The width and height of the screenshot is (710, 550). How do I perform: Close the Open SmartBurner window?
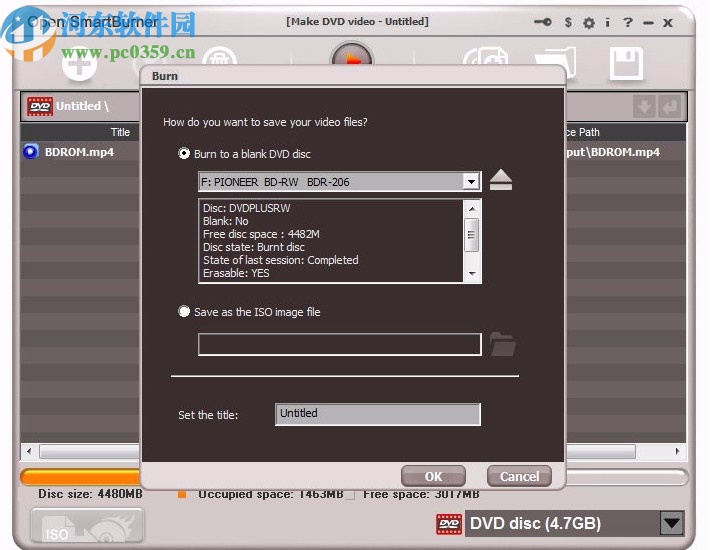point(668,23)
